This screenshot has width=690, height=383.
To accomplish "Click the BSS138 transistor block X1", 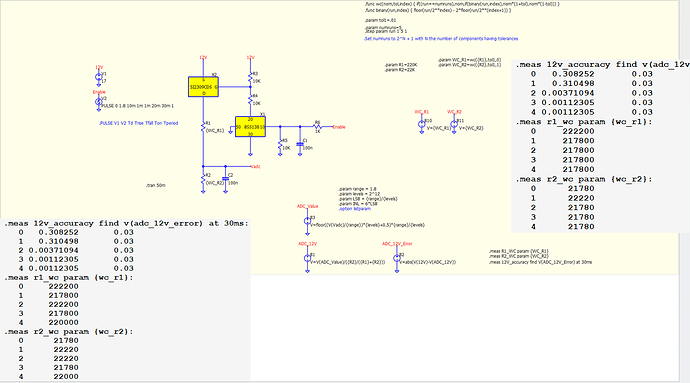I will point(250,127).
